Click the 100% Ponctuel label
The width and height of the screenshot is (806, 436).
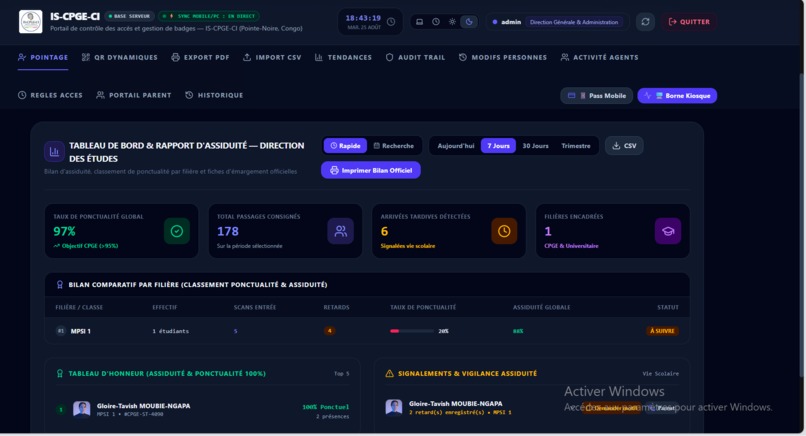[x=326, y=407]
